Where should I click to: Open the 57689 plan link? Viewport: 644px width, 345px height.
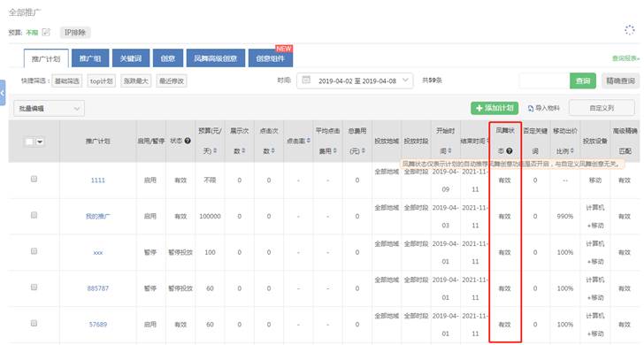[x=97, y=325]
